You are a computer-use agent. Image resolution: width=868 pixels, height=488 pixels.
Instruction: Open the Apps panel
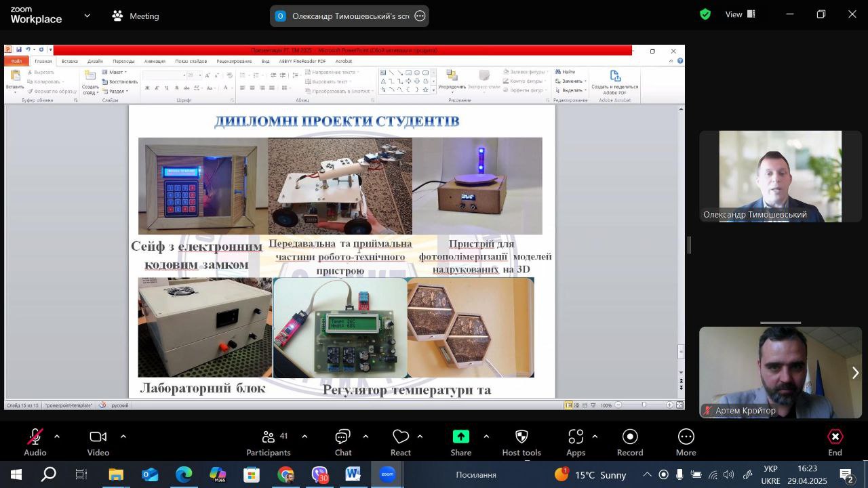pos(576,437)
